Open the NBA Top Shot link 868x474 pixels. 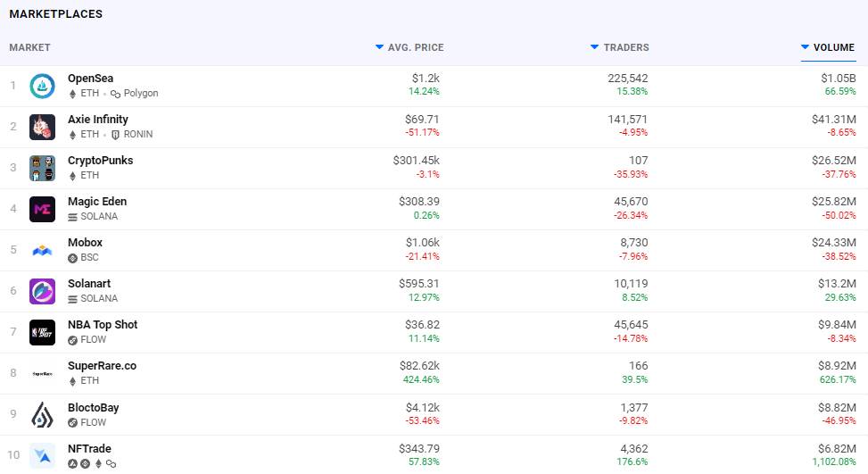click(x=103, y=325)
